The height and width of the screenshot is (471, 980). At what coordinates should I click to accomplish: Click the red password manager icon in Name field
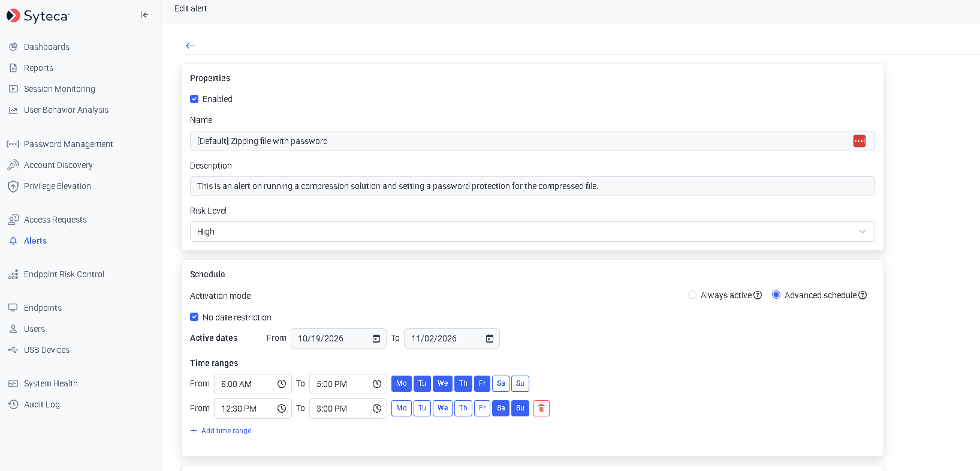tap(859, 141)
